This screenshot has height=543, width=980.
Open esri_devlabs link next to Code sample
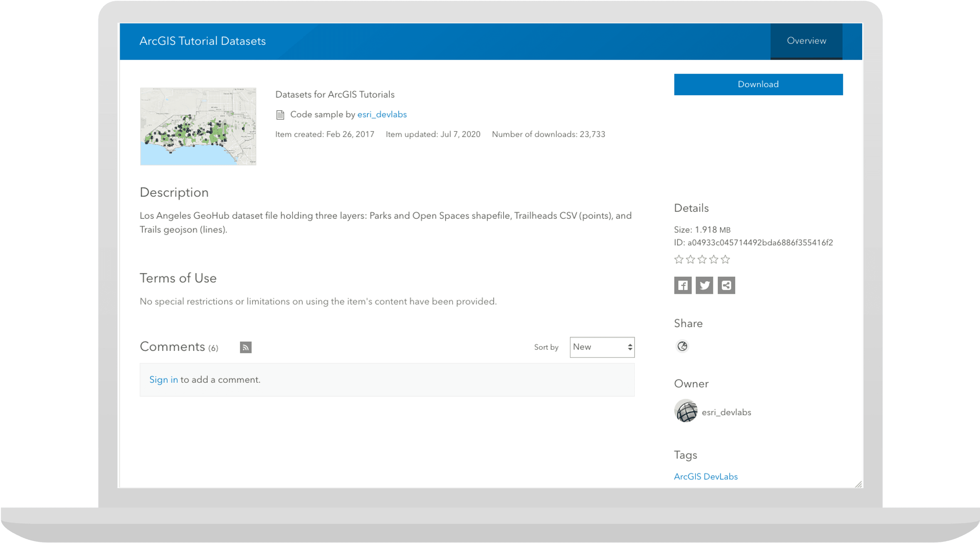(382, 115)
